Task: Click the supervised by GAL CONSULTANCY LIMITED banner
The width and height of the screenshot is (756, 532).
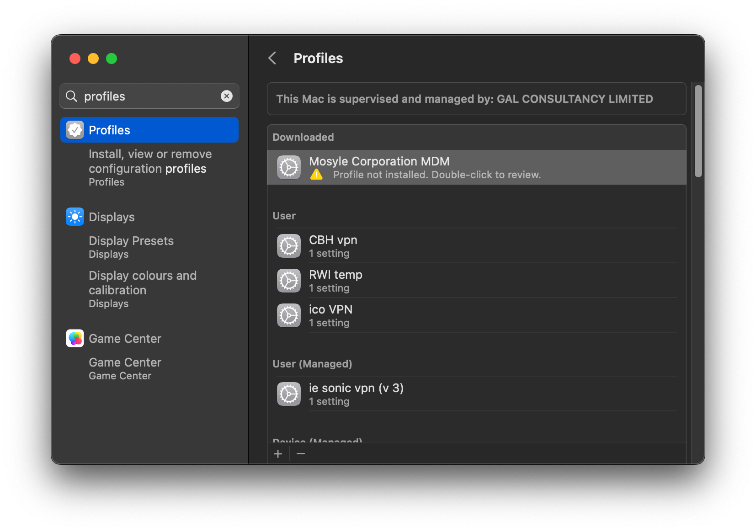Action: (x=477, y=99)
